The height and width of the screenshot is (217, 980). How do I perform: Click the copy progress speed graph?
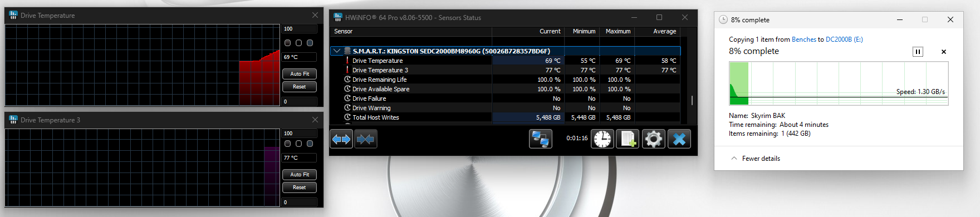(839, 83)
